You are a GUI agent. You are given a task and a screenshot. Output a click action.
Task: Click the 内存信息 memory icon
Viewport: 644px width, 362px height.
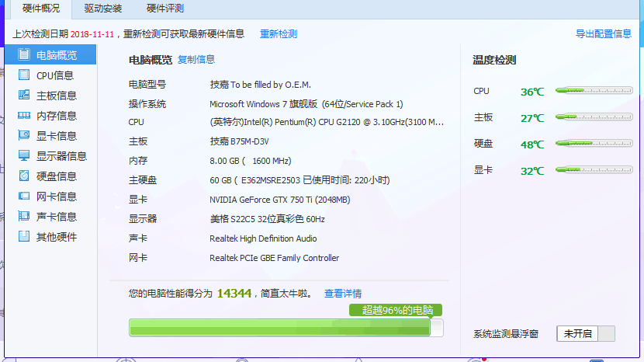(24, 116)
